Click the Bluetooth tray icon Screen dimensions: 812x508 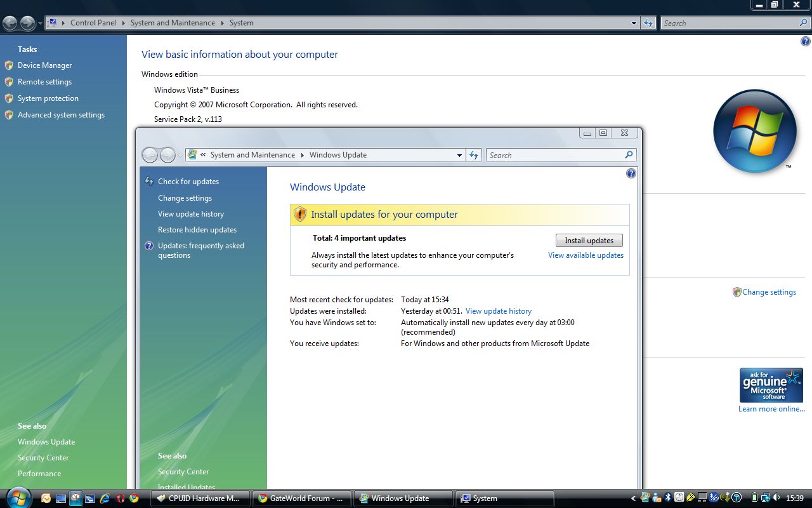tap(668, 498)
